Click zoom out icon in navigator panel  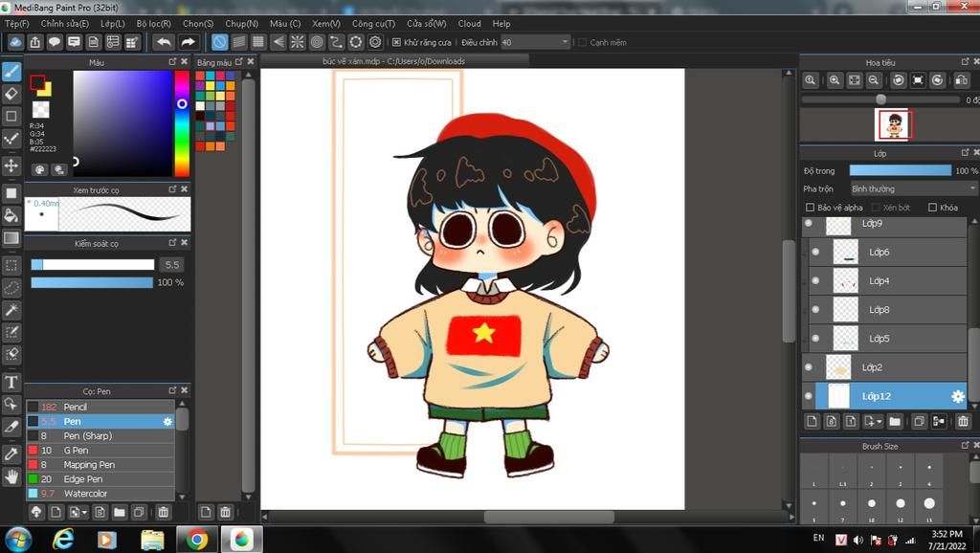(874, 80)
